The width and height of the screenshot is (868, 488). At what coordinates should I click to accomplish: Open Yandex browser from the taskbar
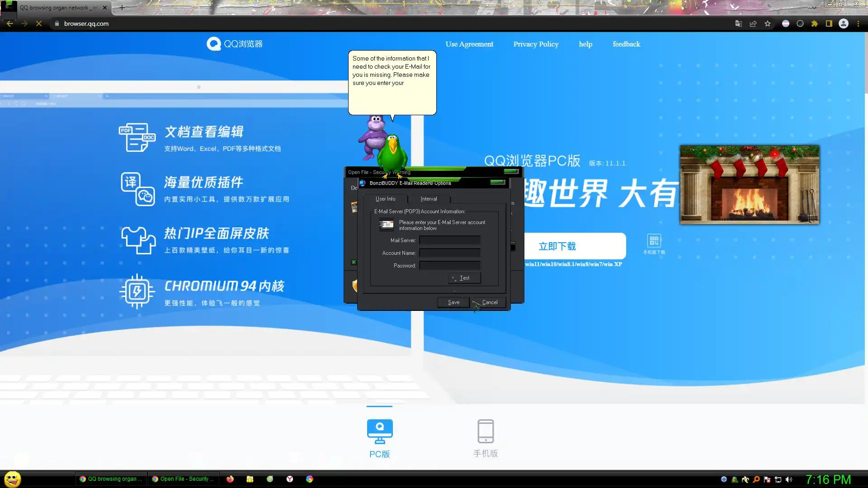(290, 479)
